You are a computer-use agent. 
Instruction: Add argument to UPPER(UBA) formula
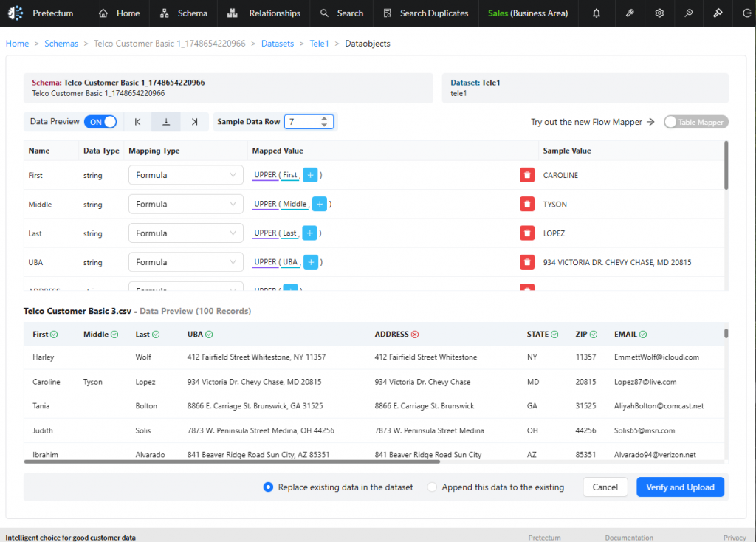pyautogui.click(x=311, y=262)
